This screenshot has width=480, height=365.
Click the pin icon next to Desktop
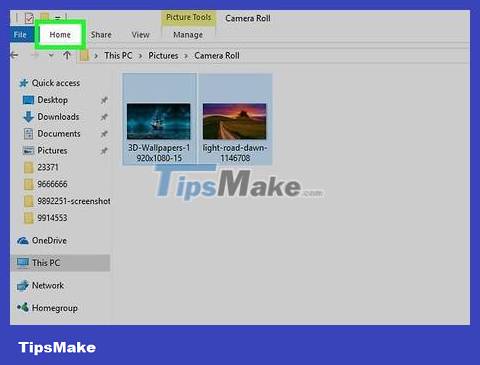(104, 100)
